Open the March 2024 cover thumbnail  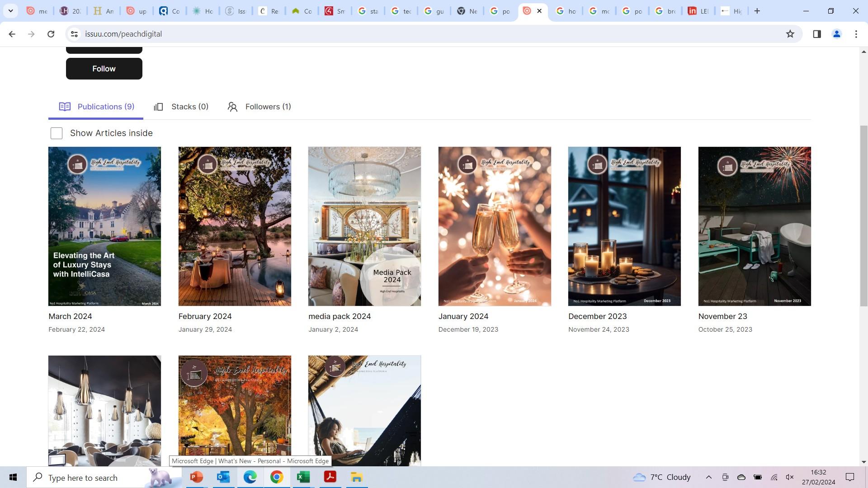point(104,226)
